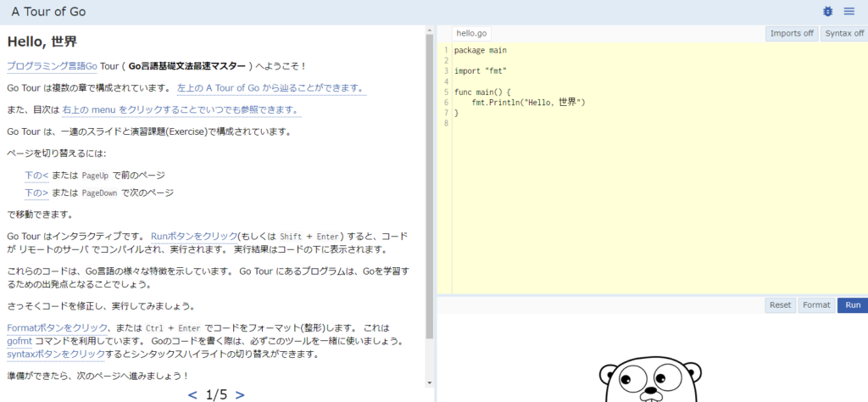Open the hamburger menu icon

[x=849, y=11]
